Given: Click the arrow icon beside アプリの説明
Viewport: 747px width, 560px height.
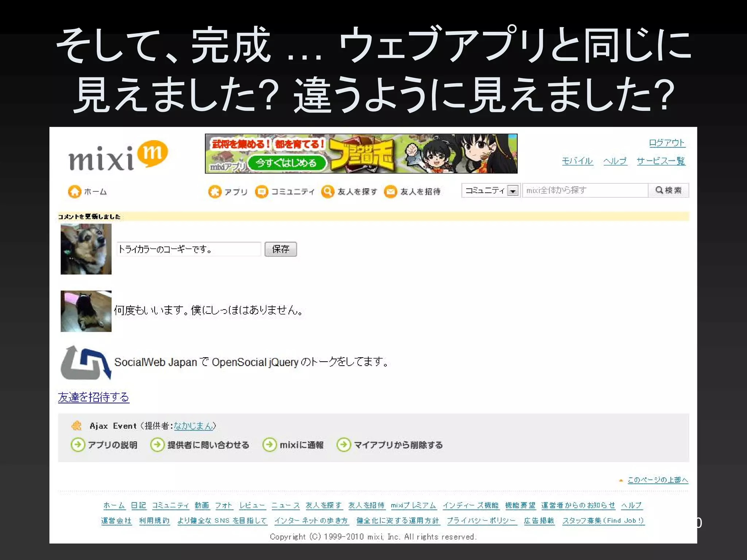Looking at the screenshot, I should click(x=77, y=445).
